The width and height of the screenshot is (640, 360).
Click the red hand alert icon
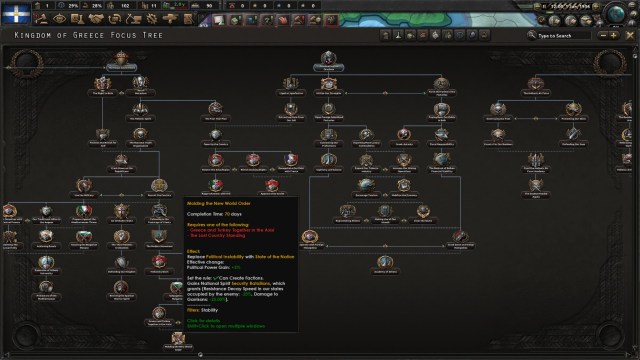click(282, 20)
